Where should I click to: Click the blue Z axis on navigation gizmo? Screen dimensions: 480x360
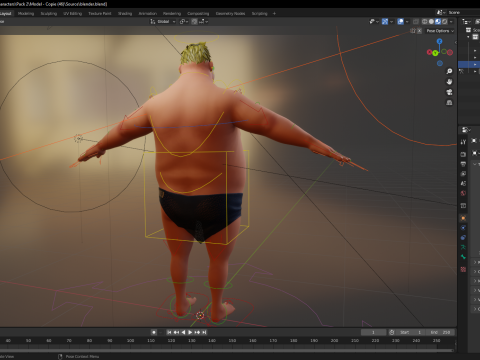439,41
